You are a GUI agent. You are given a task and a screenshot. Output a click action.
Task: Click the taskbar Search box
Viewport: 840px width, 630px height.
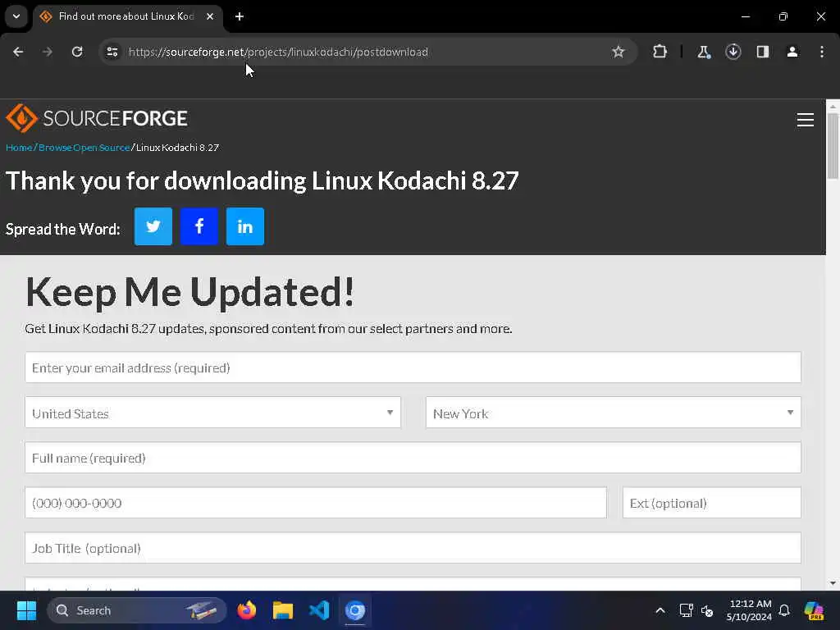tap(137, 610)
